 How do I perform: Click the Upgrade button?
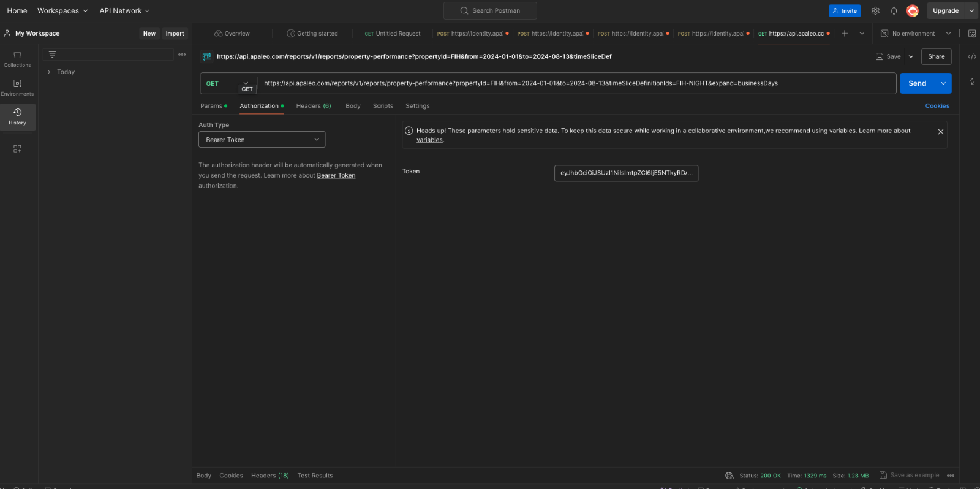pyautogui.click(x=945, y=11)
